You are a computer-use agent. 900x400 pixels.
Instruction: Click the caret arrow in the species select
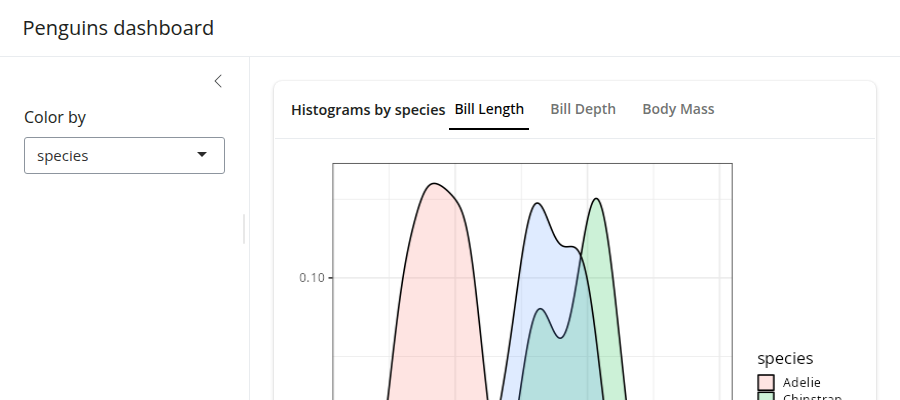202,155
